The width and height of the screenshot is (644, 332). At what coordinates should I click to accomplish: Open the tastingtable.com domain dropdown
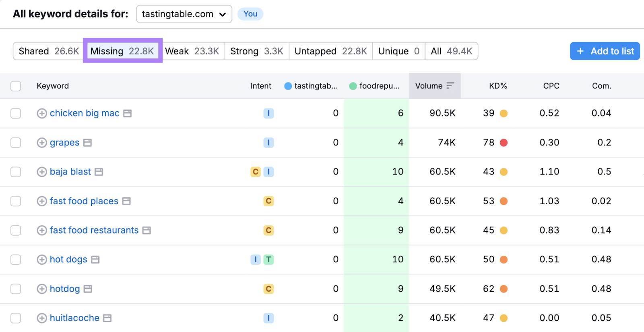[184, 14]
